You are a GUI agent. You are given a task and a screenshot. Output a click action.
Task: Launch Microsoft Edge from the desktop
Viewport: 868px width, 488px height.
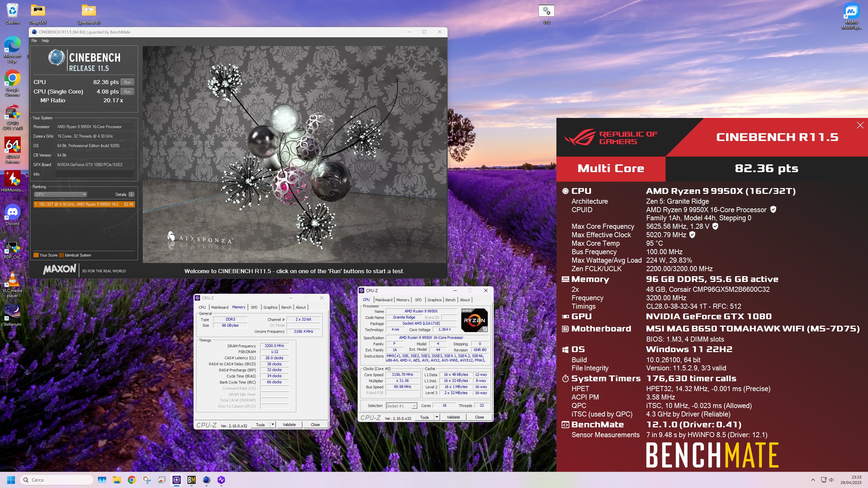click(13, 49)
